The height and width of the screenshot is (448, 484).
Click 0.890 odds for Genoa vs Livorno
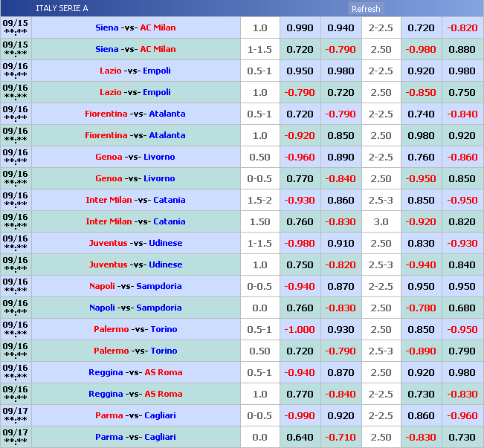click(341, 157)
